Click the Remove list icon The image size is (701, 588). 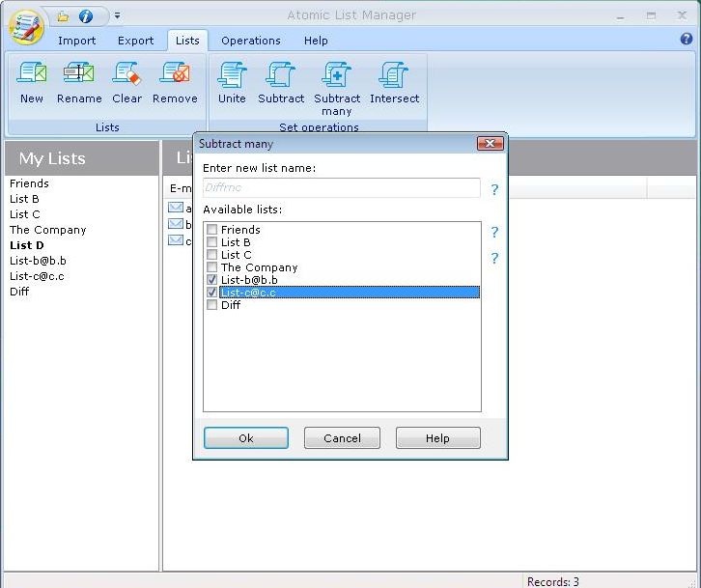(175, 72)
